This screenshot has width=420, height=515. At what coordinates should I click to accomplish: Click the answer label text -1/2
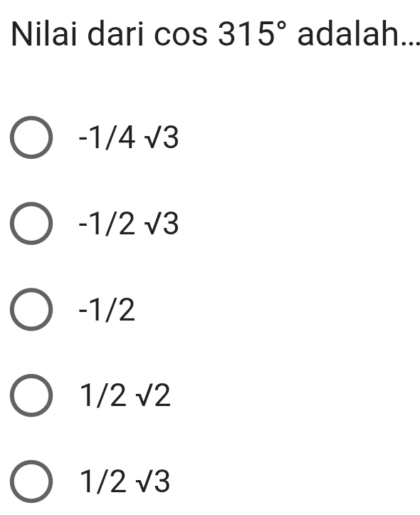[107, 310]
